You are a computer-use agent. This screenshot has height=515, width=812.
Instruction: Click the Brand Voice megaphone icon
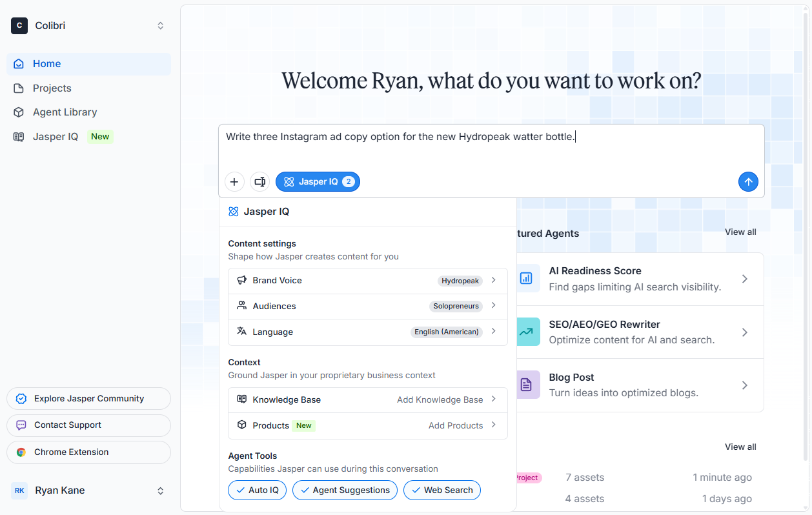pyautogui.click(x=242, y=280)
